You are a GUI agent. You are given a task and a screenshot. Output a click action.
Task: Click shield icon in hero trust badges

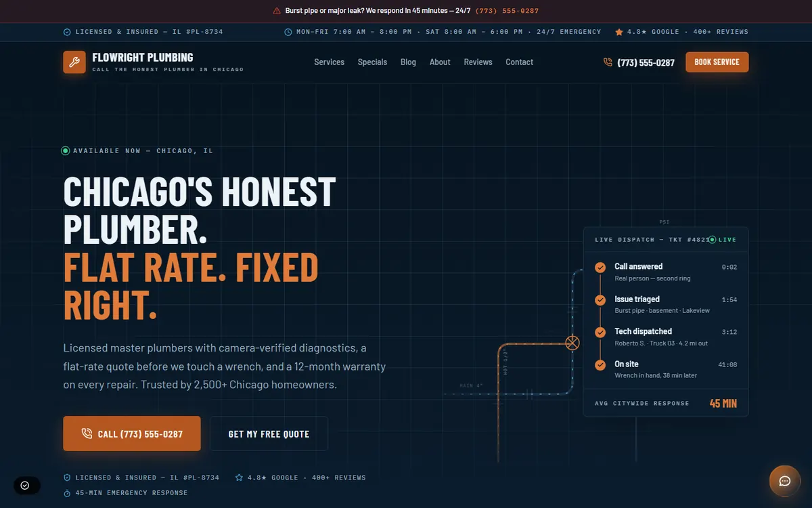click(x=67, y=478)
